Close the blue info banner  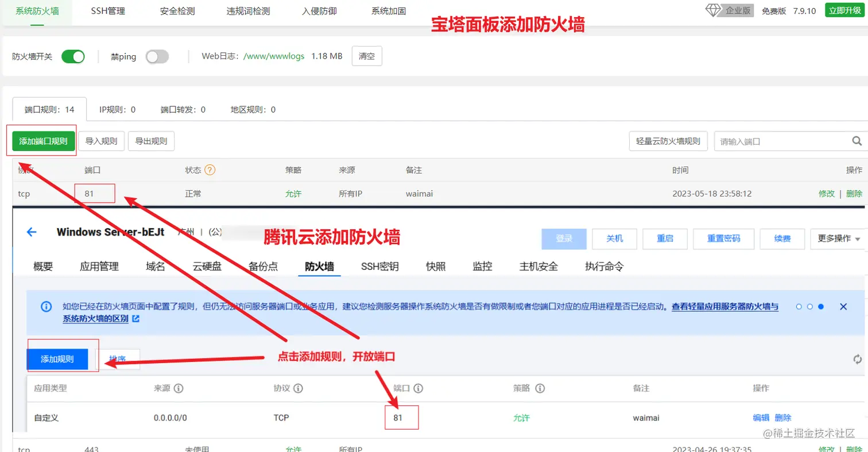click(x=843, y=307)
